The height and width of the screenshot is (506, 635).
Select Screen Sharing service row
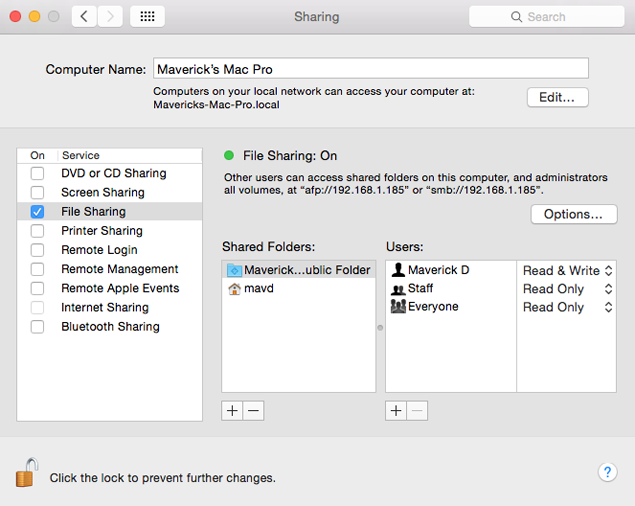point(109,192)
